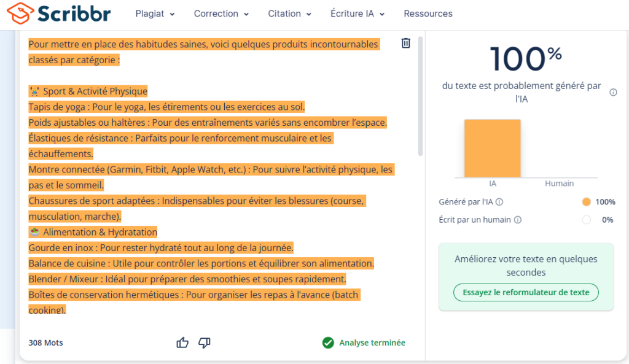Delete the text with the trash icon
This screenshot has height=364, width=629.
tap(405, 43)
